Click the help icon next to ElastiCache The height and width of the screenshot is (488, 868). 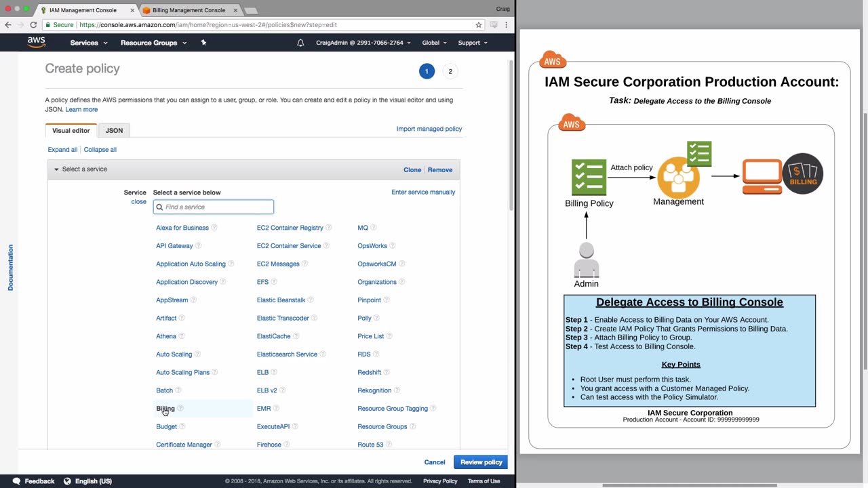point(296,336)
